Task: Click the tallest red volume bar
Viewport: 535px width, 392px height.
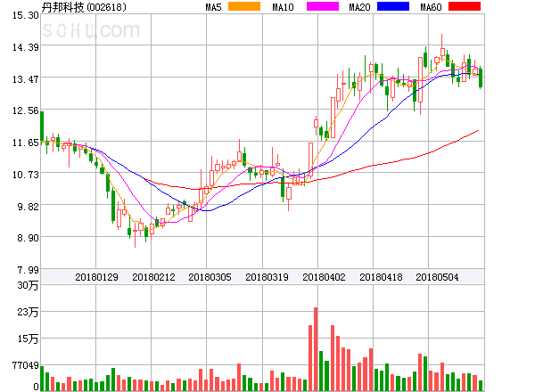Action: pos(316,349)
